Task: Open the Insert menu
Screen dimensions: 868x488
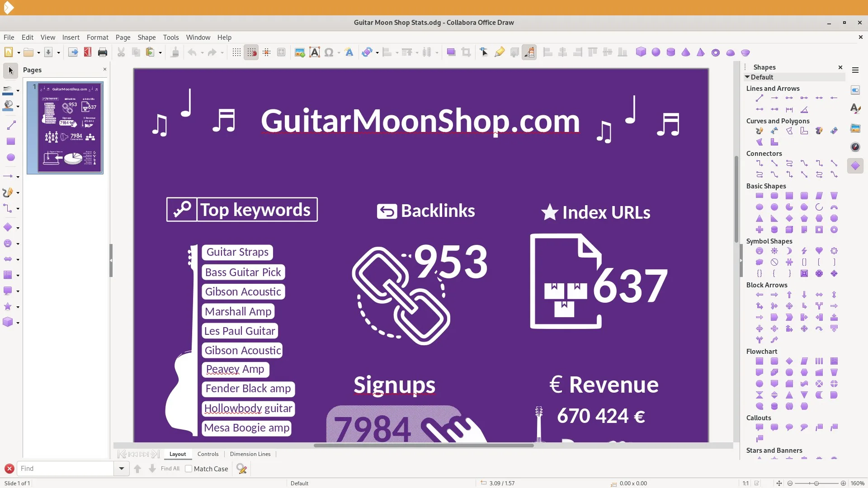Action: (x=71, y=38)
